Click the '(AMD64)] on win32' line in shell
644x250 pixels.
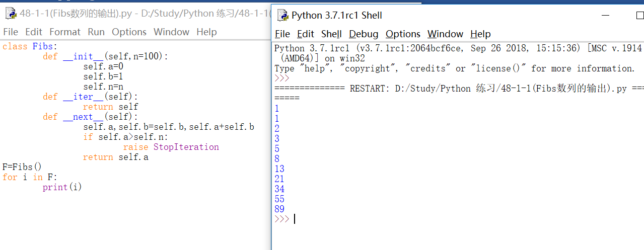(x=323, y=58)
